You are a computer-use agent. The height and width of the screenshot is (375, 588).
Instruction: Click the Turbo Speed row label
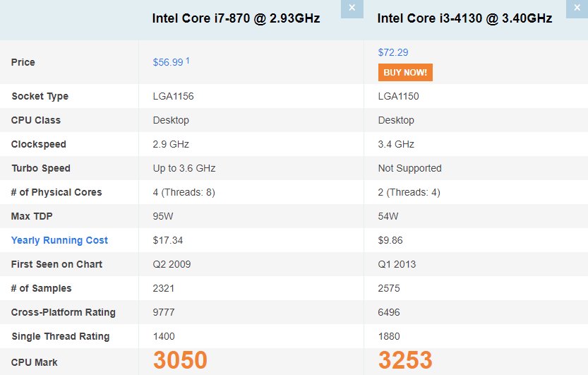click(x=40, y=168)
